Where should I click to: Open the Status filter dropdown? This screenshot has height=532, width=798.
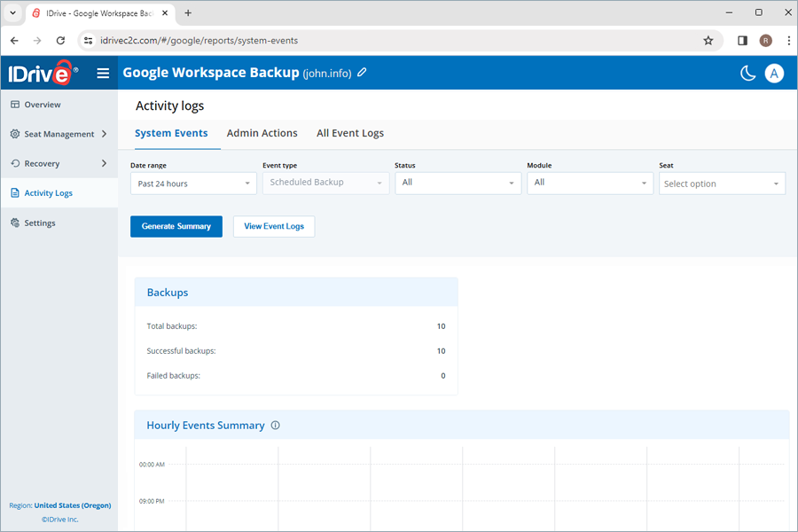pyautogui.click(x=458, y=183)
